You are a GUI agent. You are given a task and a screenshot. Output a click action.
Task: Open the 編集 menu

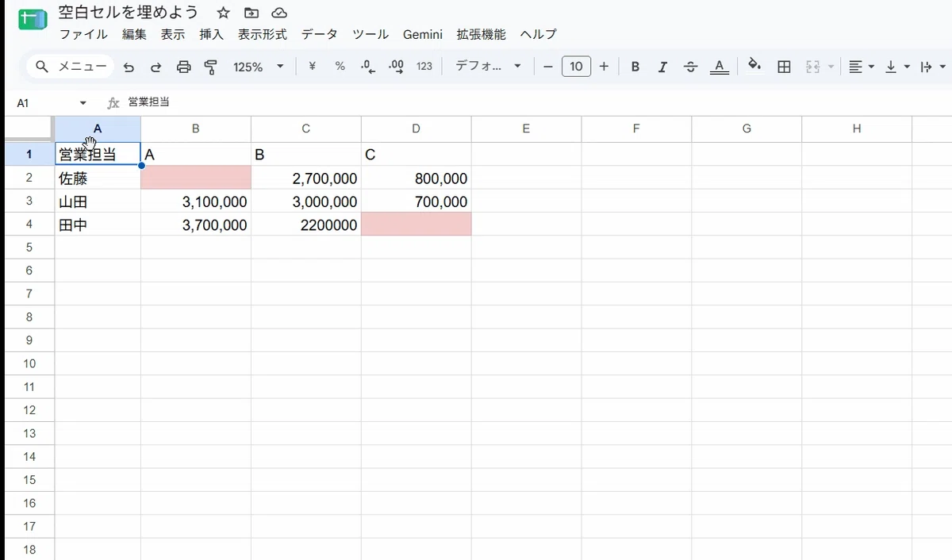[x=134, y=35]
